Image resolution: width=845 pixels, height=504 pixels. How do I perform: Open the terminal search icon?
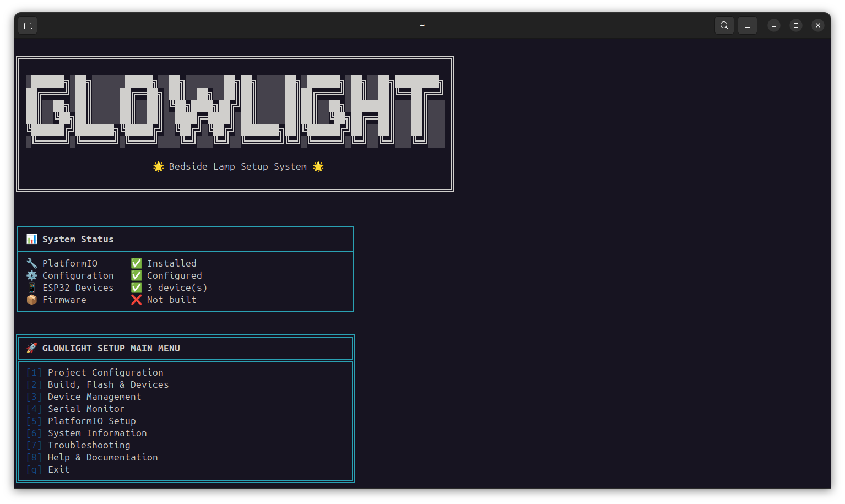(724, 25)
